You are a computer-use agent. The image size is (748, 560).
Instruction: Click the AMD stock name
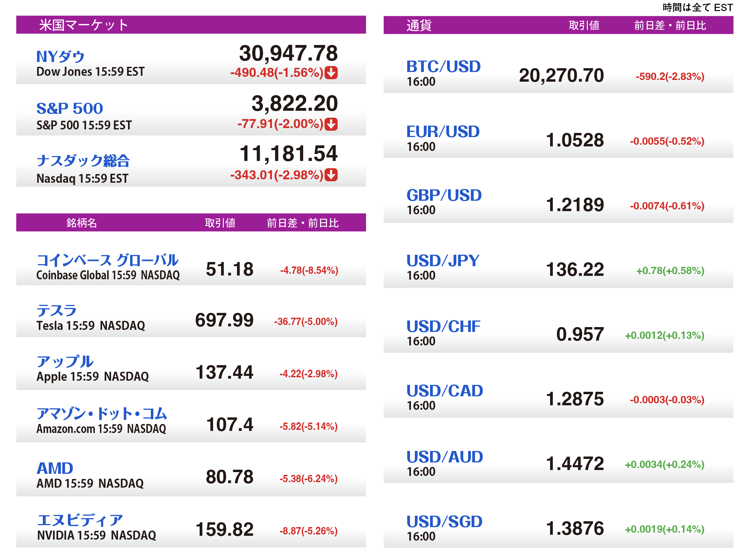[55, 468]
